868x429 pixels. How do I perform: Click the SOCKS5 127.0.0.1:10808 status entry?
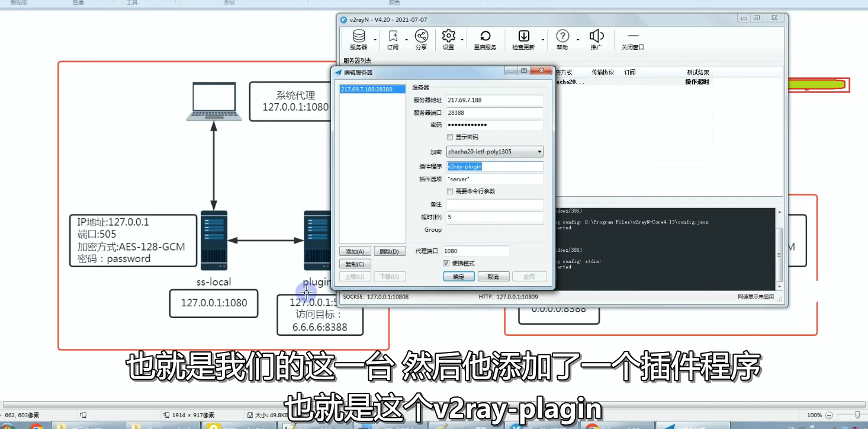coord(376,297)
